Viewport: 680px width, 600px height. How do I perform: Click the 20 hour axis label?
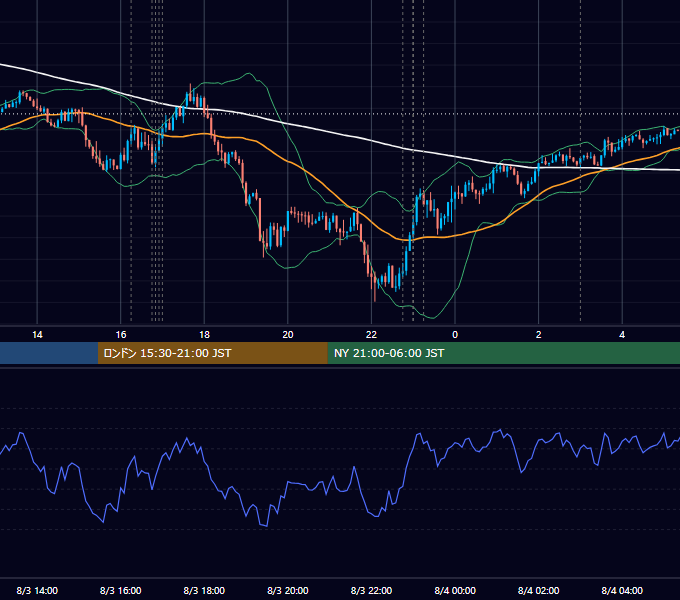pos(288,335)
